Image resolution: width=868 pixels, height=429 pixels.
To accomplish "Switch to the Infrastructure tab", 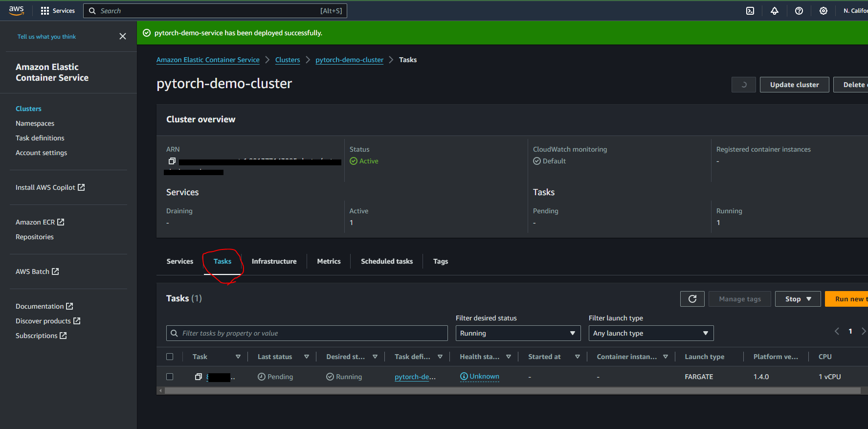I will pos(274,261).
